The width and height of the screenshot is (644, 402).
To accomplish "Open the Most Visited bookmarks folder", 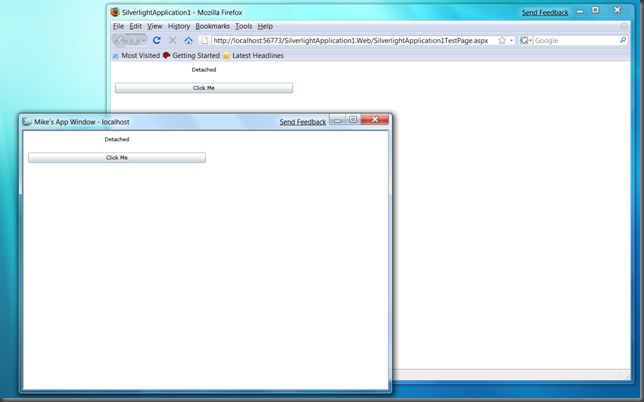I will click(136, 55).
